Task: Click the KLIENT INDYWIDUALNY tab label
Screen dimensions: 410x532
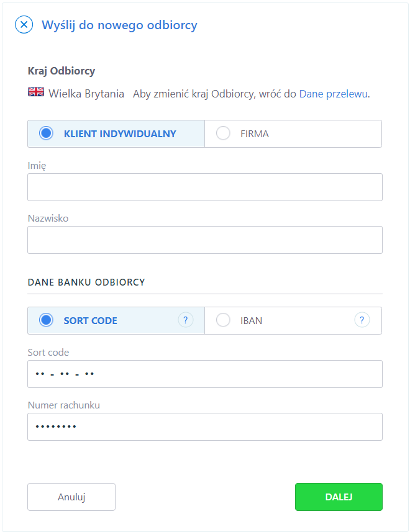Action: [x=120, y=133]
